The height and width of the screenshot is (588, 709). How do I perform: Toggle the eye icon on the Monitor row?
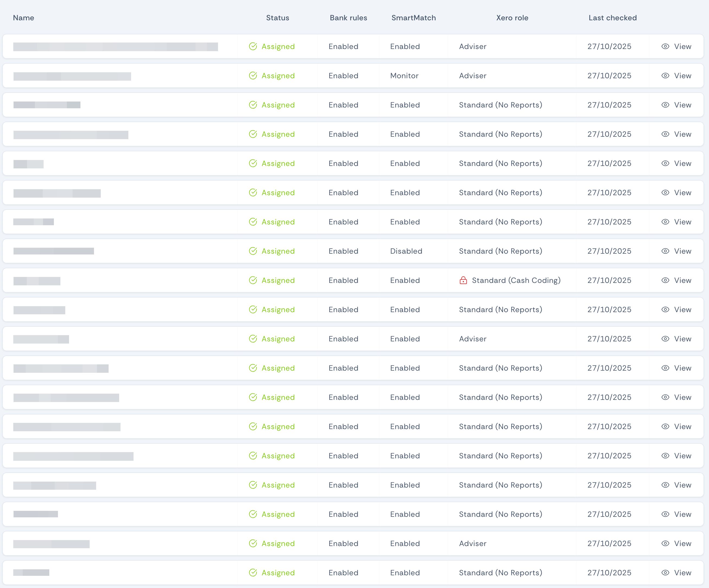665,76
